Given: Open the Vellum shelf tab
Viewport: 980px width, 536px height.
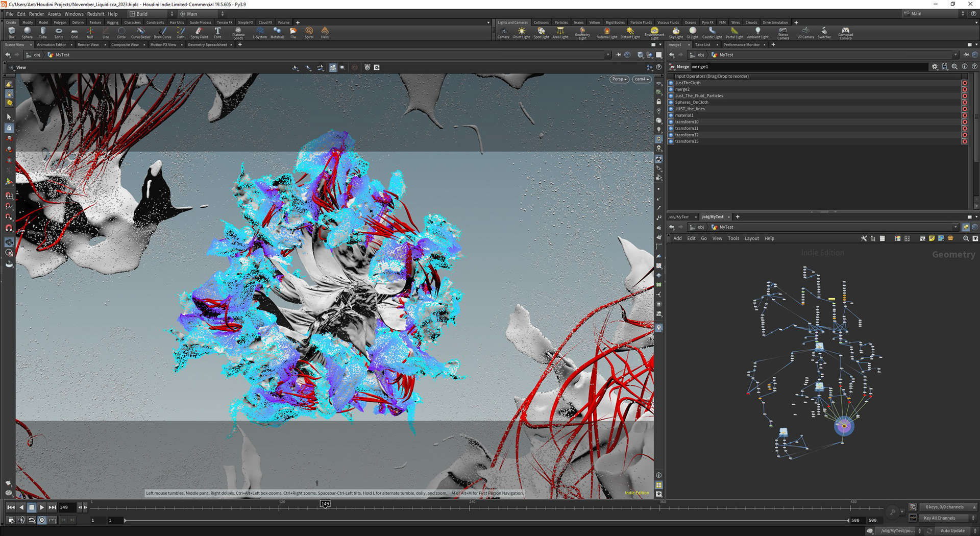Looking at the screenshot, I should click(595, 22).
